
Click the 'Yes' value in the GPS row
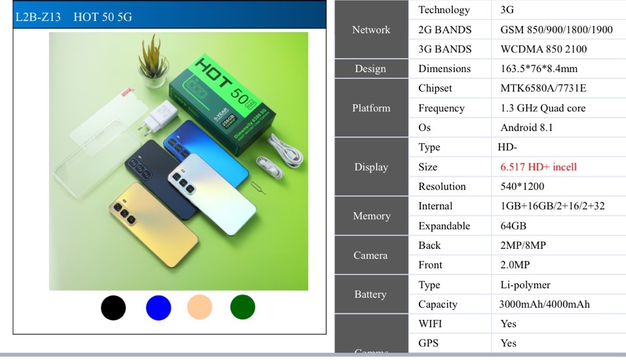point(508,343)
